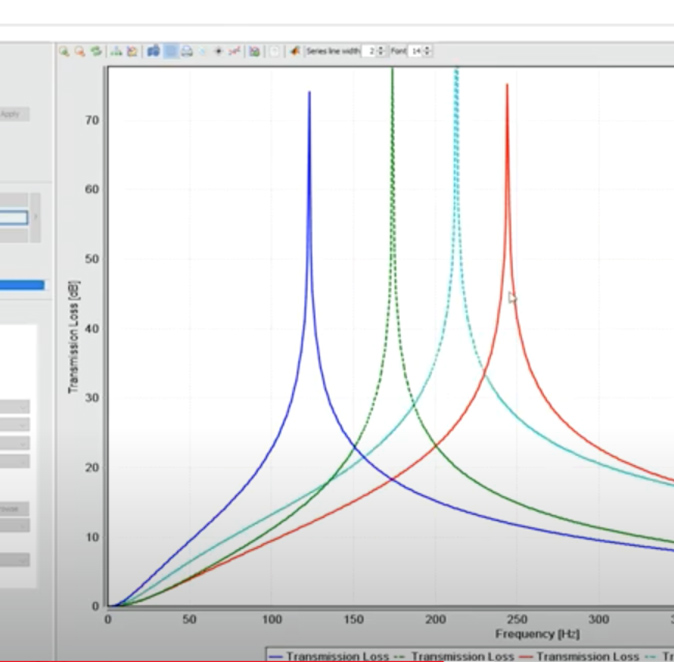The width and height of the screenshot is (674, 662).
Task: Click the zoom out magnifier icon
Action: coord(79,51)
